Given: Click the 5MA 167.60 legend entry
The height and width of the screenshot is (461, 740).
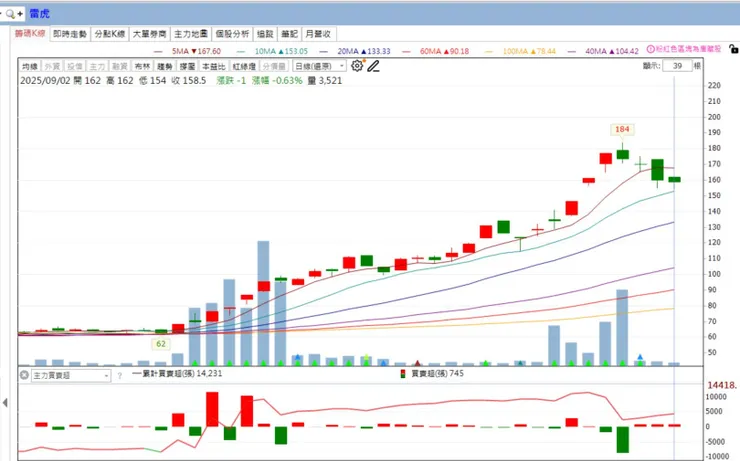Looking at the screenshot, I should pos(196,51).
